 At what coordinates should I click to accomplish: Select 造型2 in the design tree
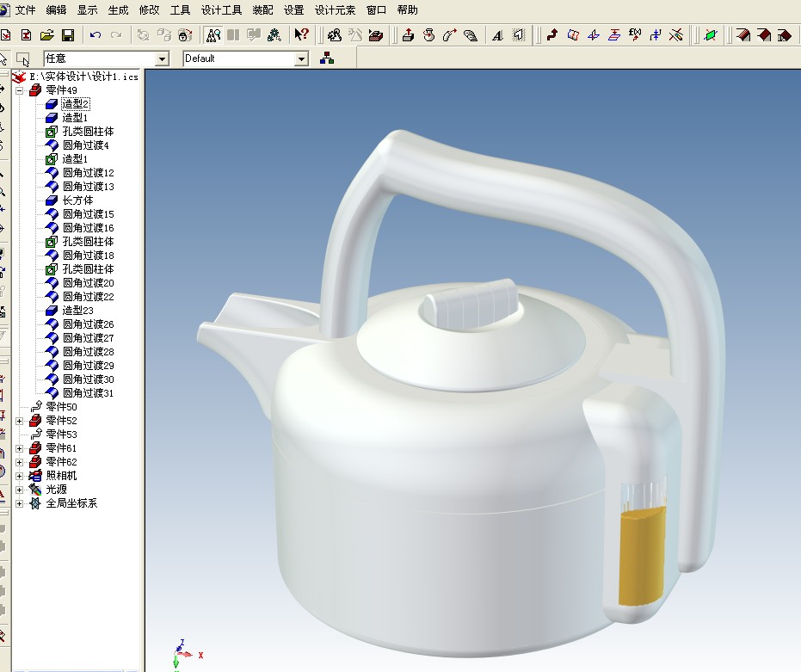tap(75, 104)
